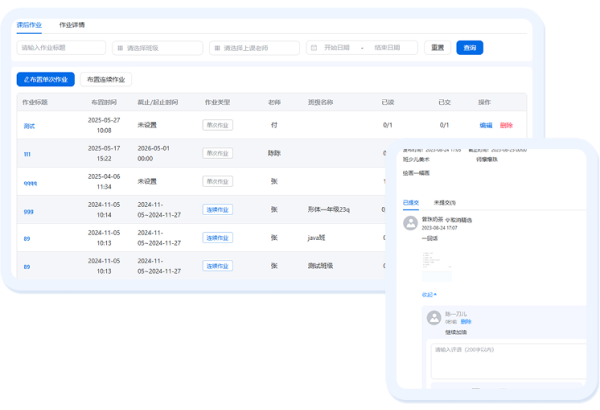Image resolution: width=600 pixels, height=410 pixels.
Task: Click the blue 查询 search button
Action: coord(468,47)
